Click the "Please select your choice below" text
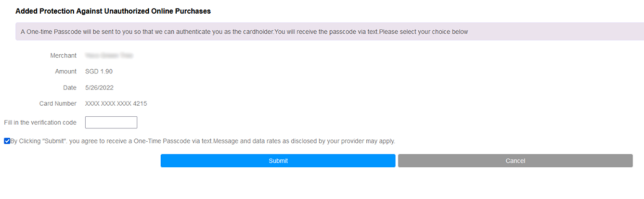The height and width of the screenshot is (199, 644). coord(423,32)
